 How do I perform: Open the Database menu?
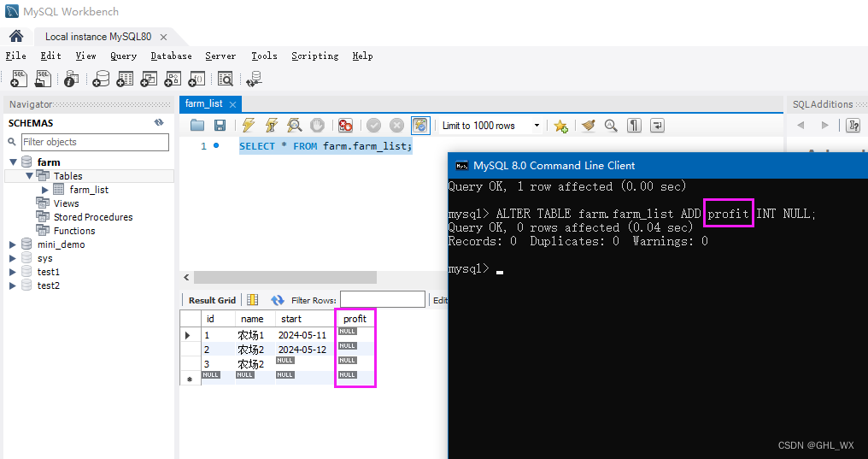coord(172,56)
